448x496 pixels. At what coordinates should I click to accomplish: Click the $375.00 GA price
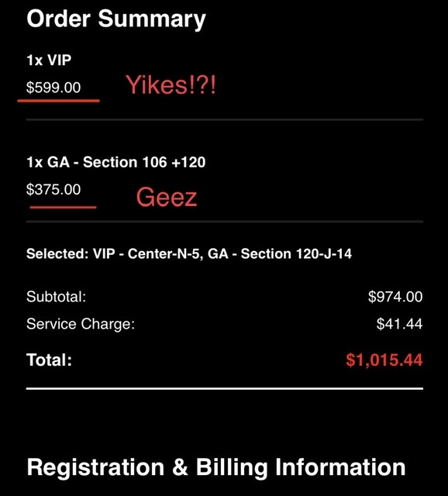coord(53,189)
